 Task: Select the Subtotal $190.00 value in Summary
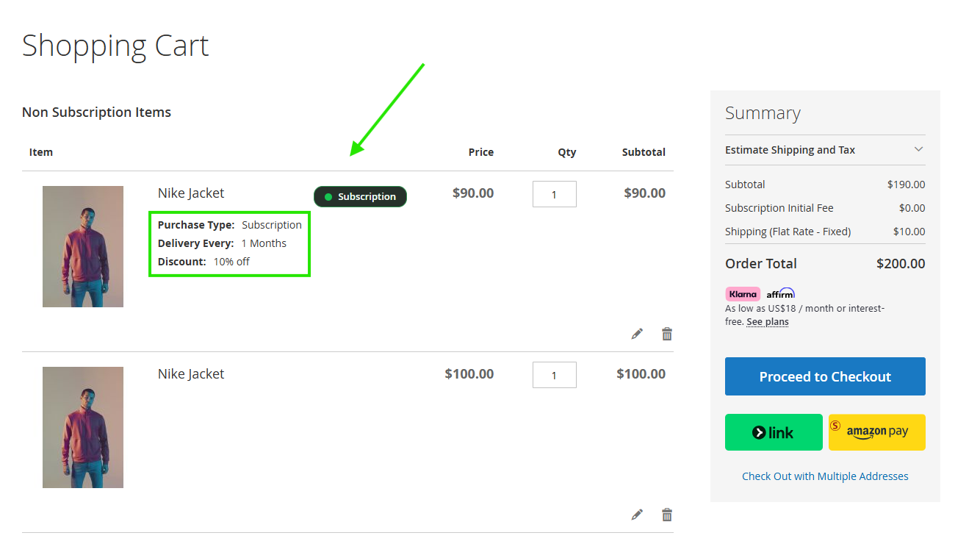pos(907,185)
